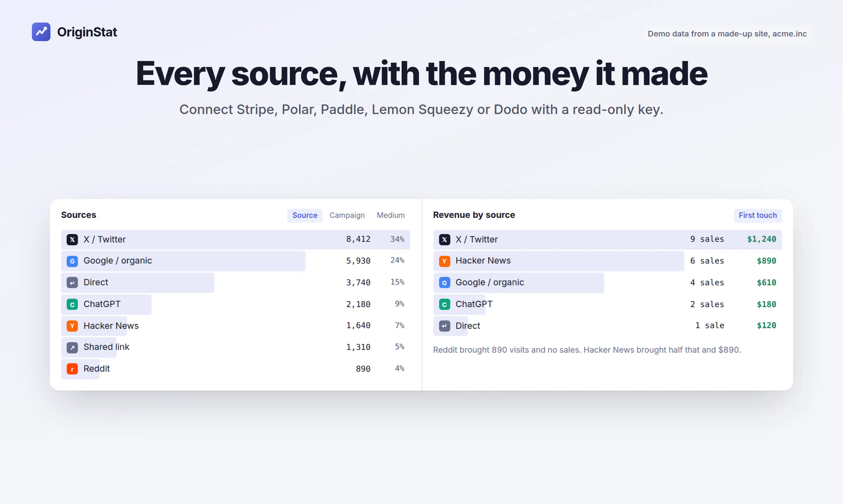
Task: Click the $610 revenue amount
Action: click(767, 283)
